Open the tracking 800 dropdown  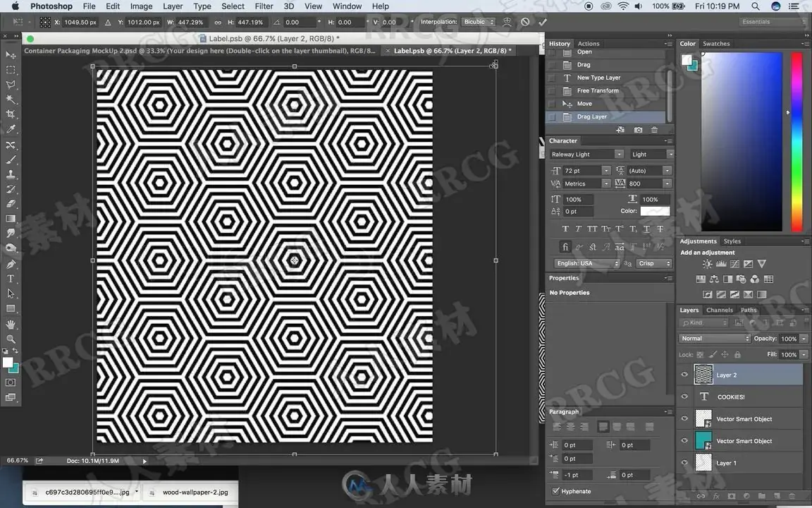point(667,183)
